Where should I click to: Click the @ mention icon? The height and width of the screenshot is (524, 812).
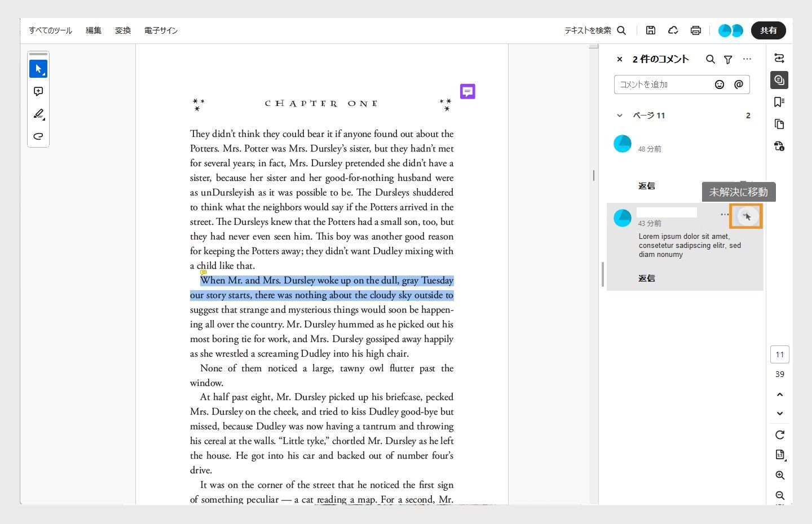click(x=739, y=85)
